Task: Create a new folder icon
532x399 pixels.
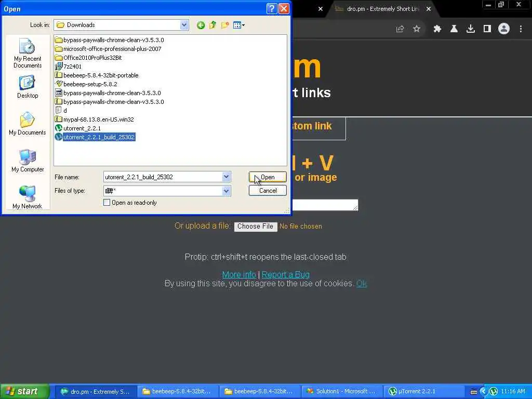Action: pos(224,25)
